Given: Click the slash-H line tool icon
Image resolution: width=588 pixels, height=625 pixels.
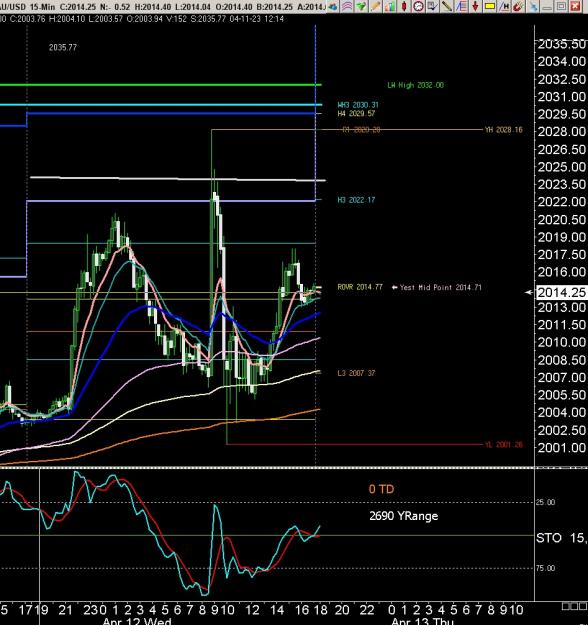Looking at the screenshot, I should pos(504,6).
